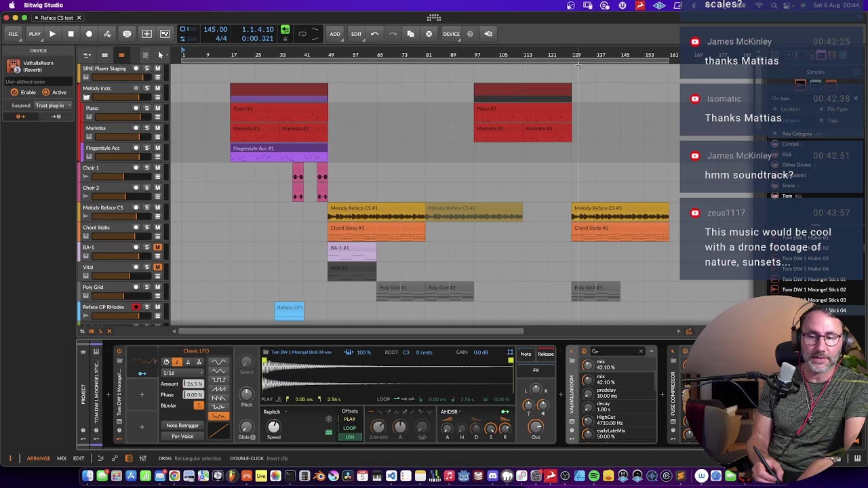Switch to the ARRANGE tab
This screenshot has height=488, width=868.
pos(39,458)
